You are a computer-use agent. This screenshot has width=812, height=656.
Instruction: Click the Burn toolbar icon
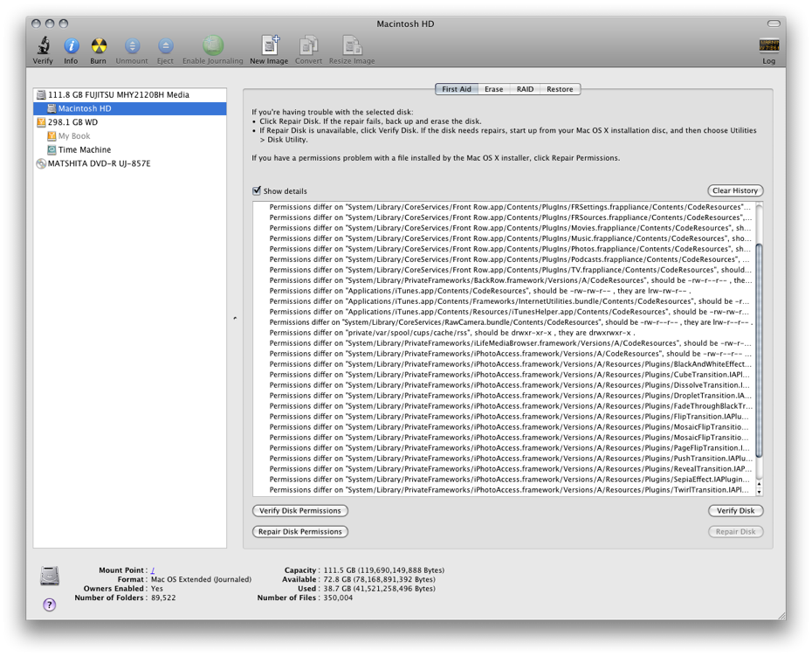(x=99, y=45)
